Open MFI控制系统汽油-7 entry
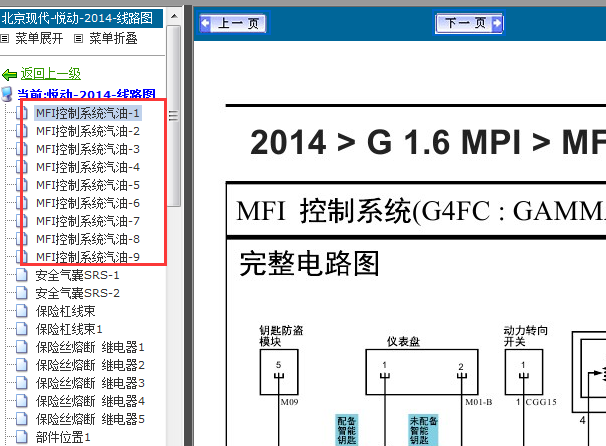 coord(87,221)
